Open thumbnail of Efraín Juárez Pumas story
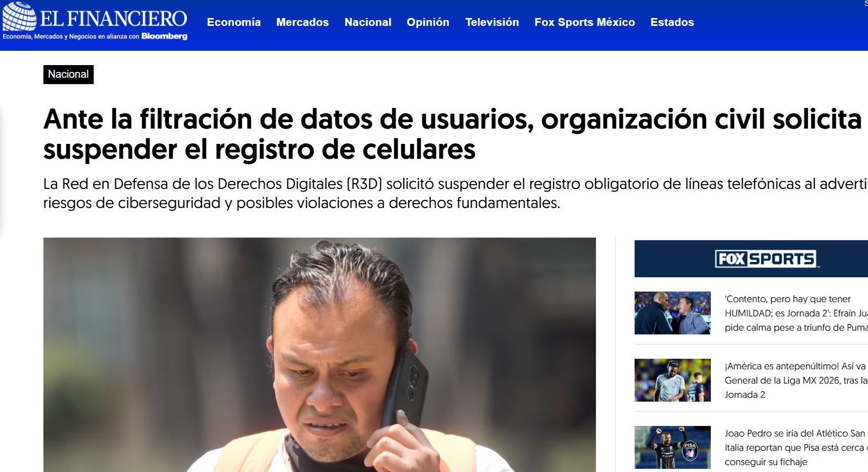 673,313
